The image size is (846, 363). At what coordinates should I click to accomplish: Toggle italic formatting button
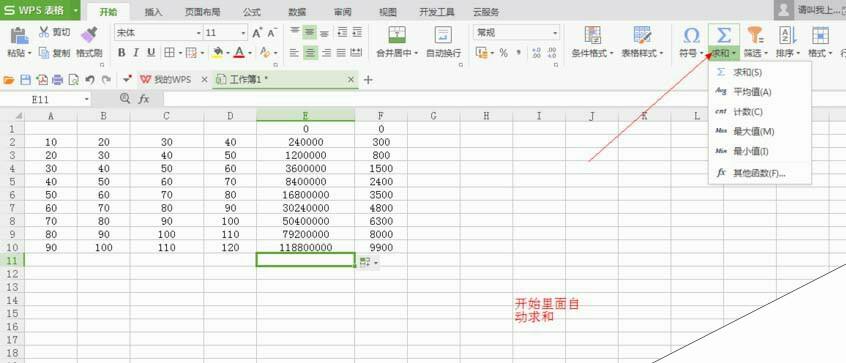(136, 52)
